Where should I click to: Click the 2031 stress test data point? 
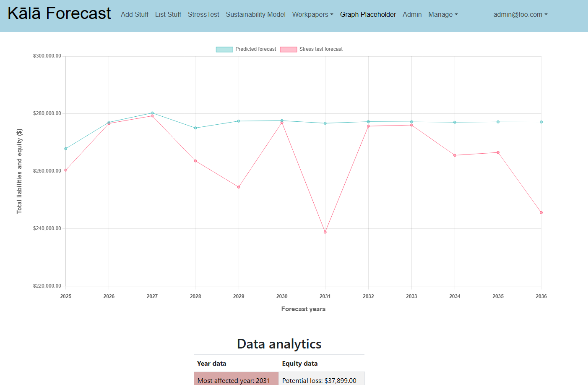tap(325, 232)
